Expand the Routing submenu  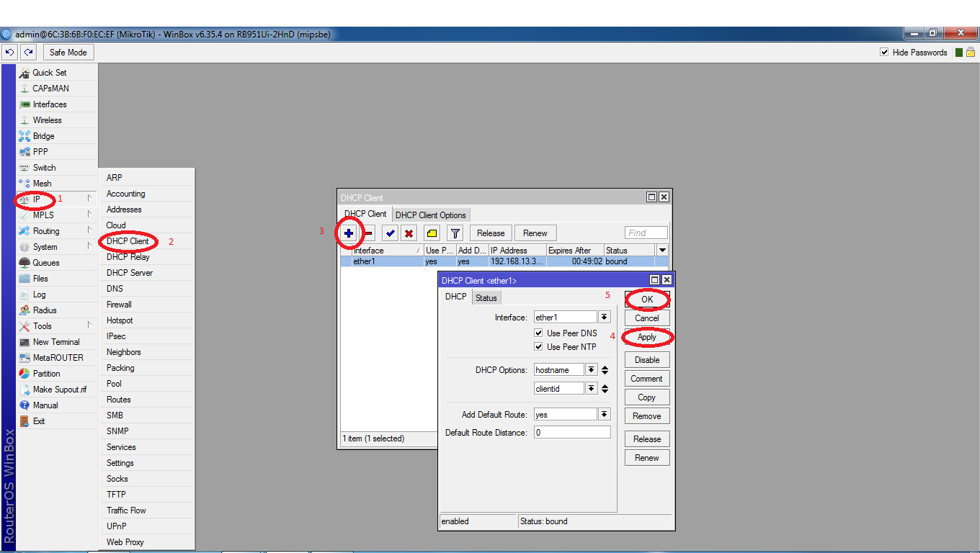90,231
